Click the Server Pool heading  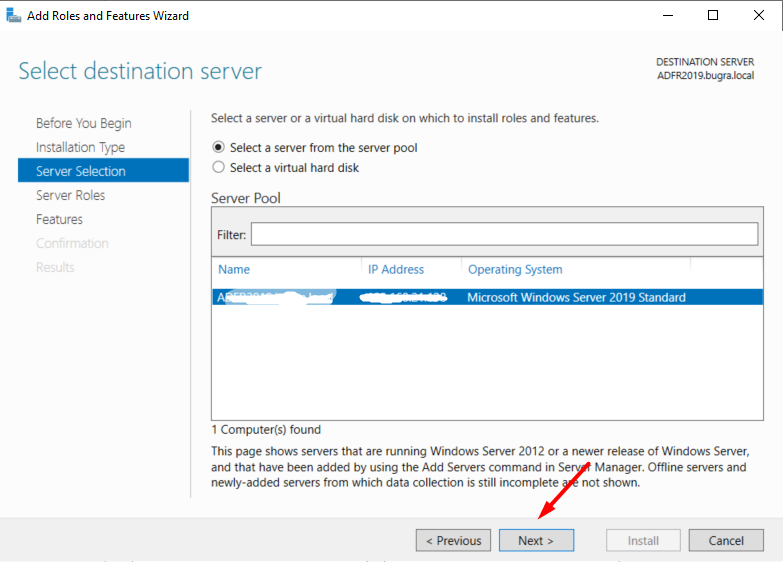click(246, 198)
